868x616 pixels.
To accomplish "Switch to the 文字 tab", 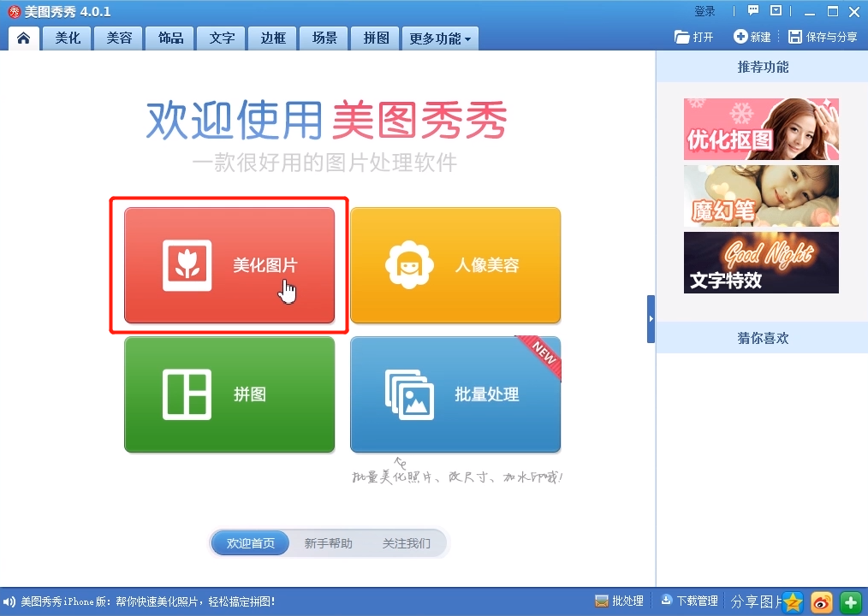I will 221,38.
